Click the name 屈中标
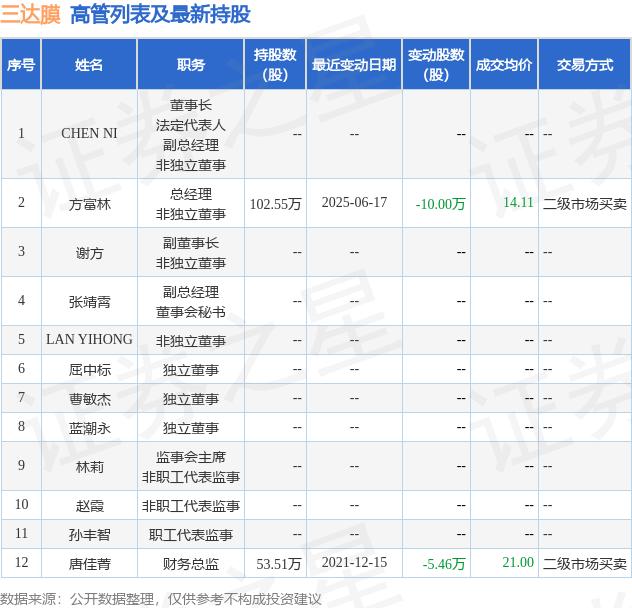632x608 pixels. 89,370
